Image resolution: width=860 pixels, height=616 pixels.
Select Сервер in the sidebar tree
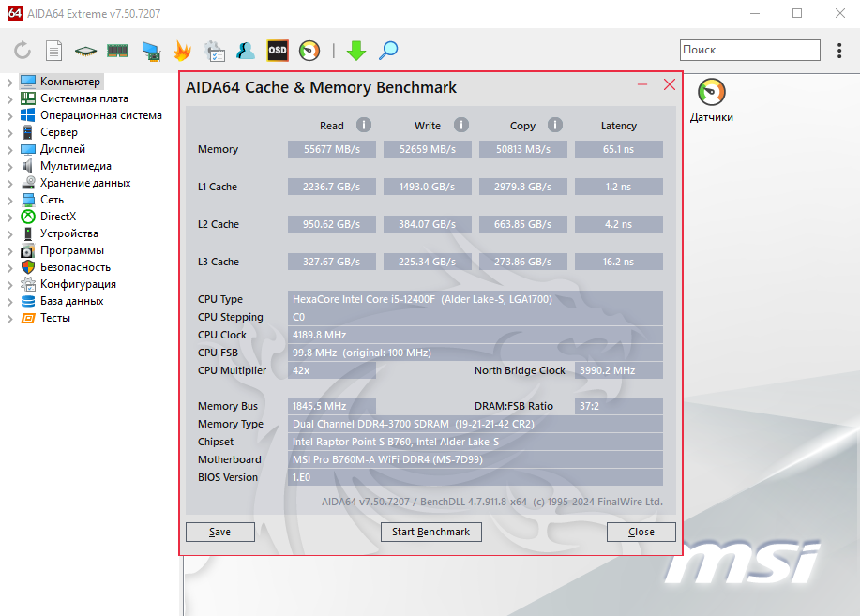tap(59, 132)
